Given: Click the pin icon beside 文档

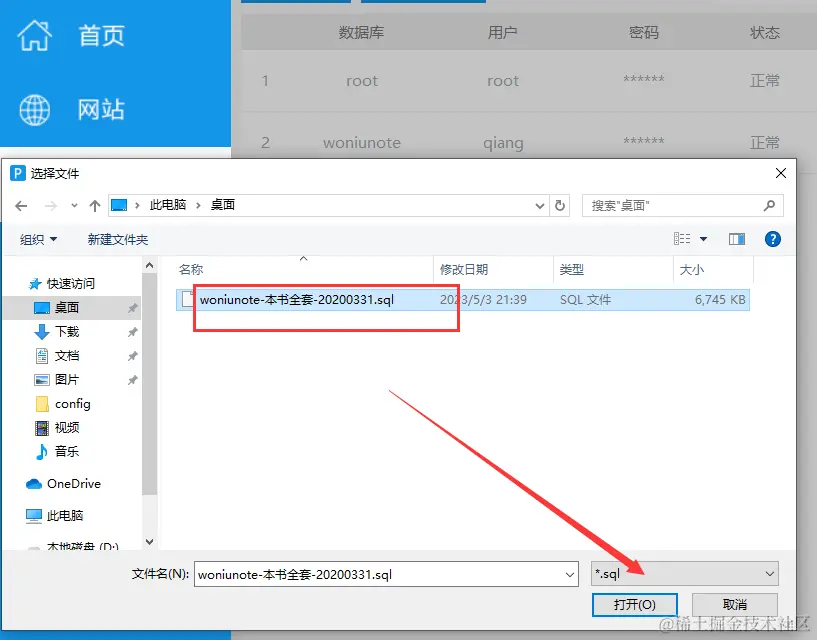Looking at the screenshot, I should (x=133, y=356).
